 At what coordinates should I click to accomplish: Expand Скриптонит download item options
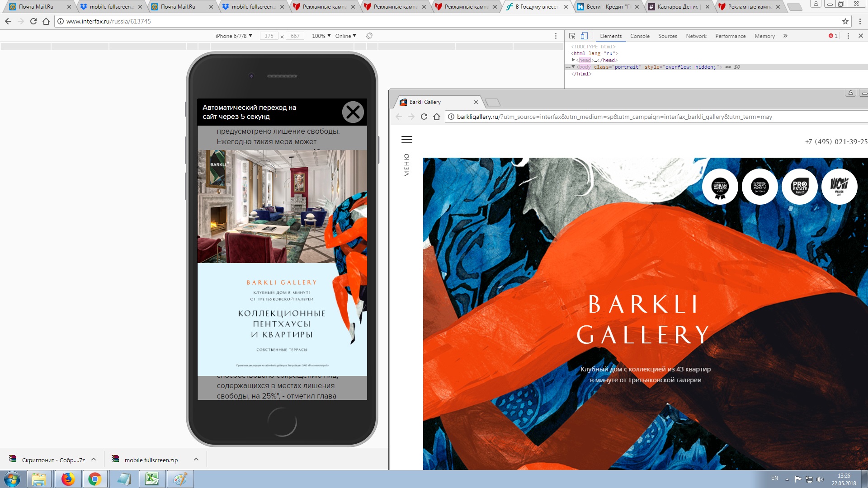(94, 459)
